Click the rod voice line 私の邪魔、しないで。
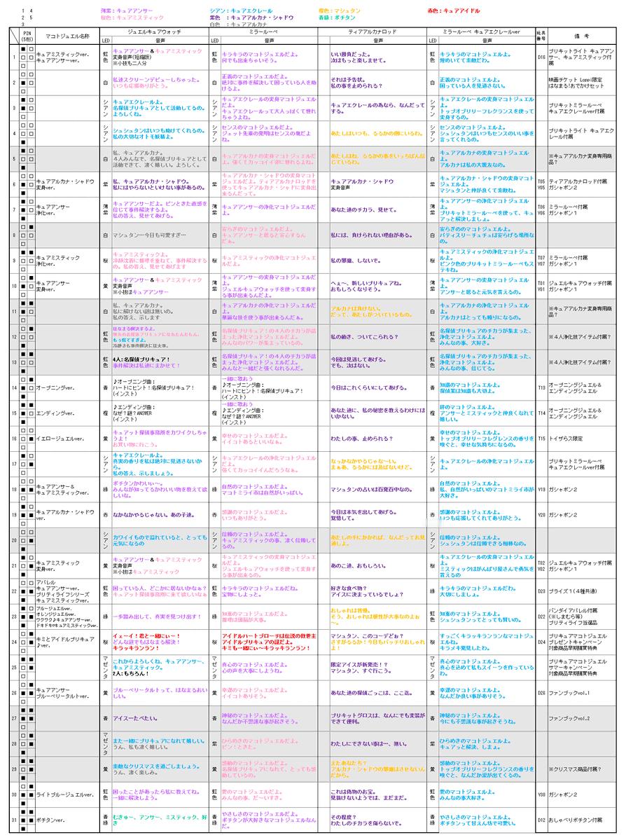The height and width of the screenshot is (840, 626). (x=356, y=261)
